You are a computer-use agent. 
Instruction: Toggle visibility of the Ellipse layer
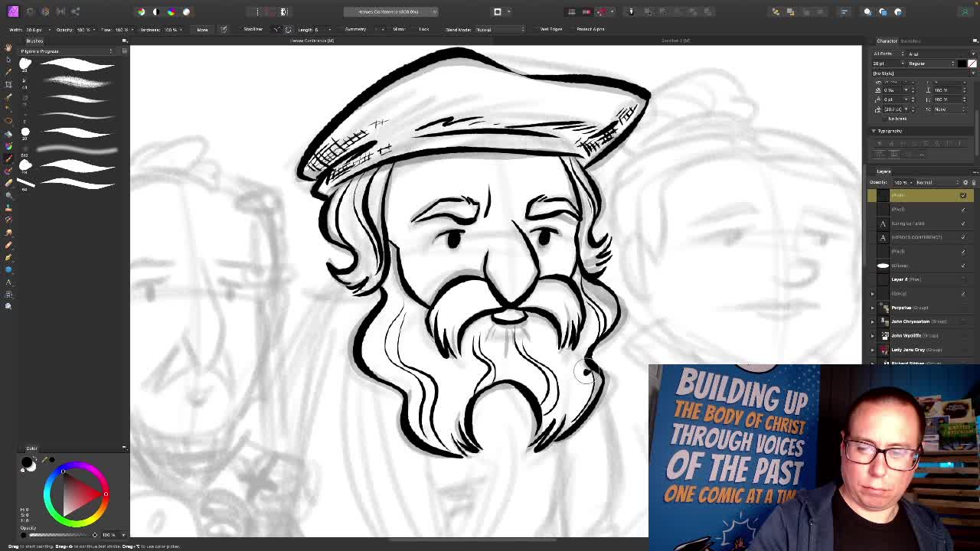click(963, 266)
